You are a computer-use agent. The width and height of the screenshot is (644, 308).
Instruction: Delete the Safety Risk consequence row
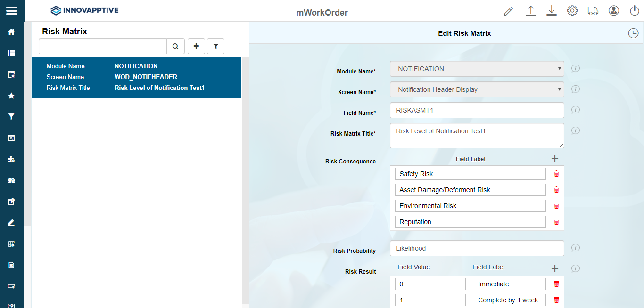tap(556, 174)
